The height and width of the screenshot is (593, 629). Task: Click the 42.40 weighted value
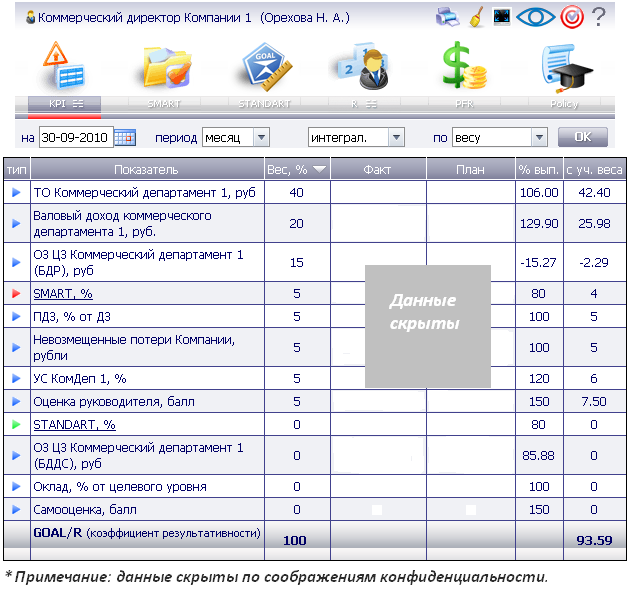tap(595, 193)
